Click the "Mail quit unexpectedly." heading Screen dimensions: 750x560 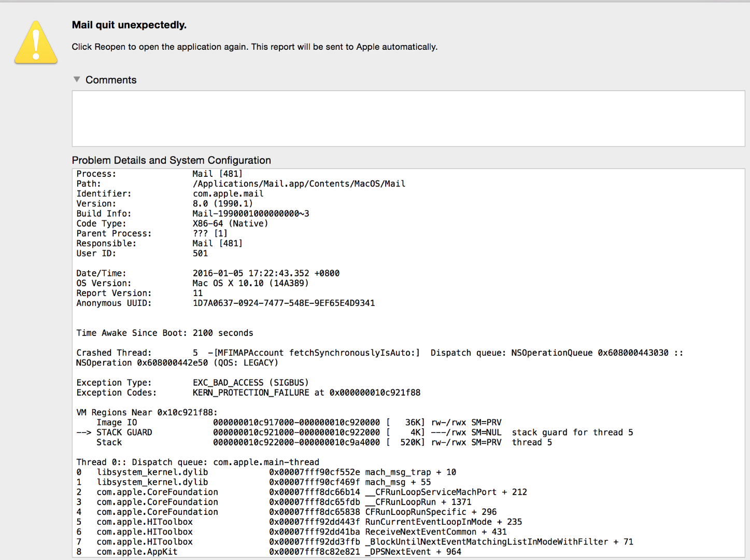click(x=129, y=25)
